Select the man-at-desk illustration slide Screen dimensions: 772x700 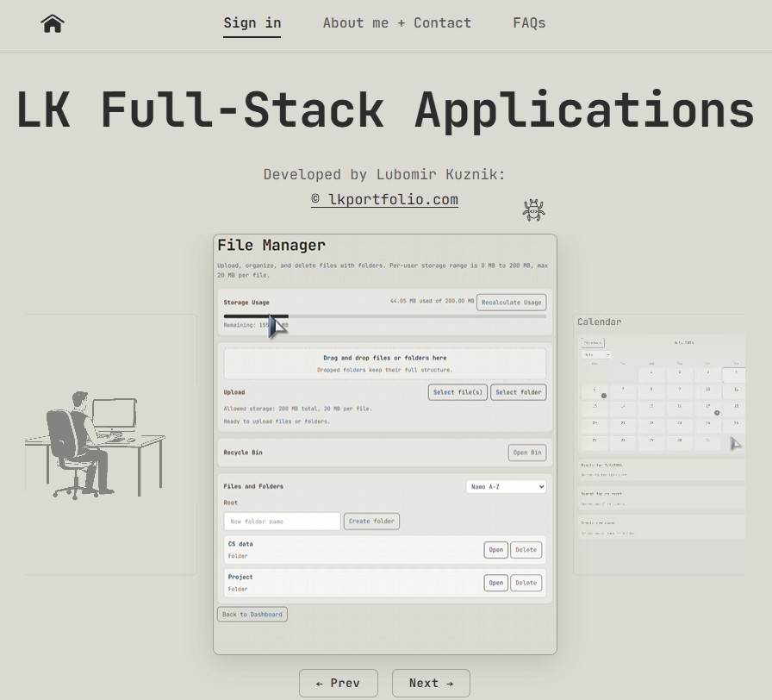[111, 444]
